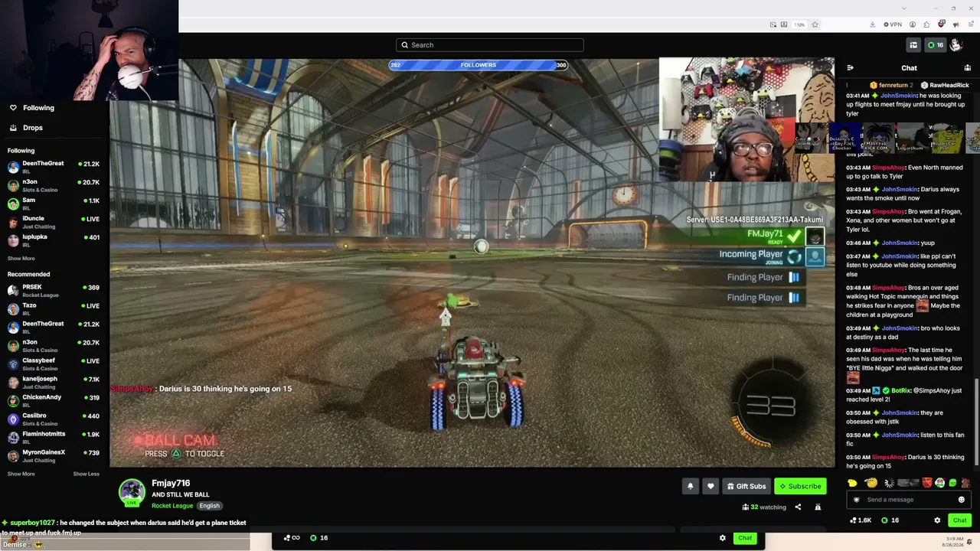Screen dimensions: 980x551
Task: Open Sam's channel in sidebar
Action: click(x=54, y=203)
